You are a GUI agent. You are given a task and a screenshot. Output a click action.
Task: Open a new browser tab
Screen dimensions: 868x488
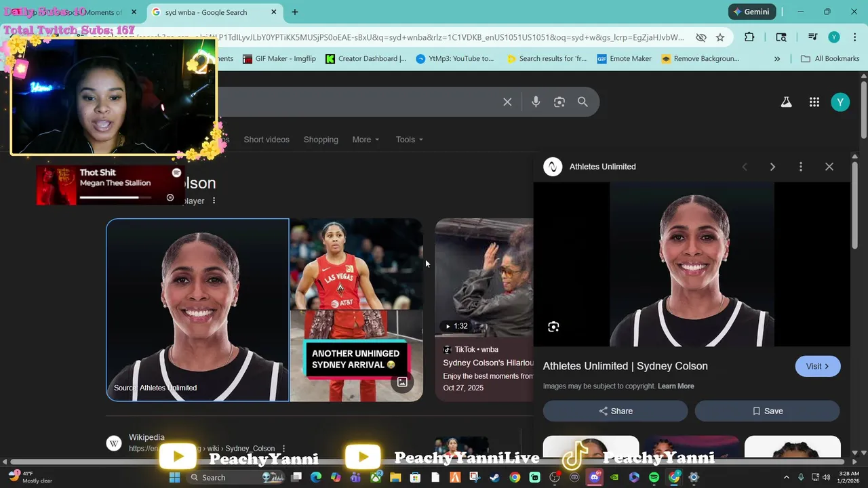pyautogui.click(x=294, y=12)
